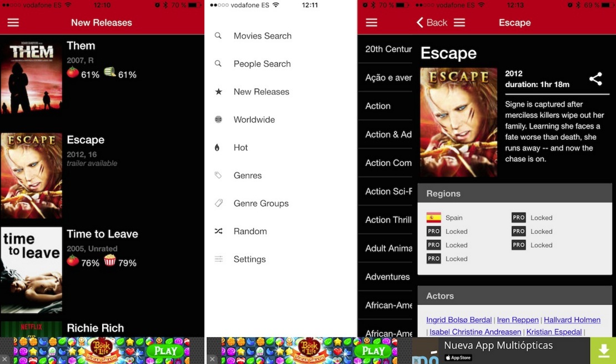
Task: Open the Them movie poster
Action: [31, 77]
